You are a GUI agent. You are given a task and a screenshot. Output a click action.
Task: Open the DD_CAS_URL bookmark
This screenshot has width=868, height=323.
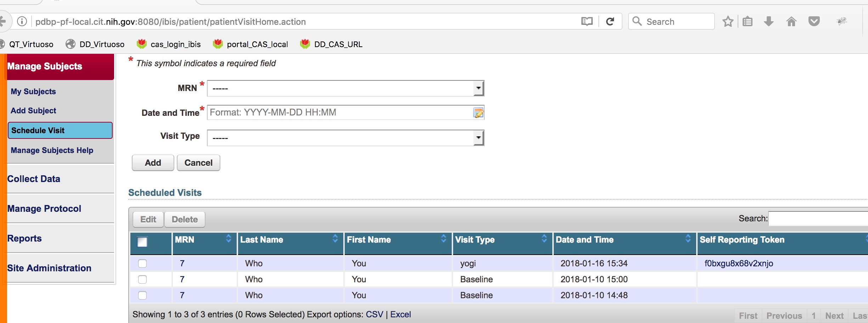click(x=331, y=44)
